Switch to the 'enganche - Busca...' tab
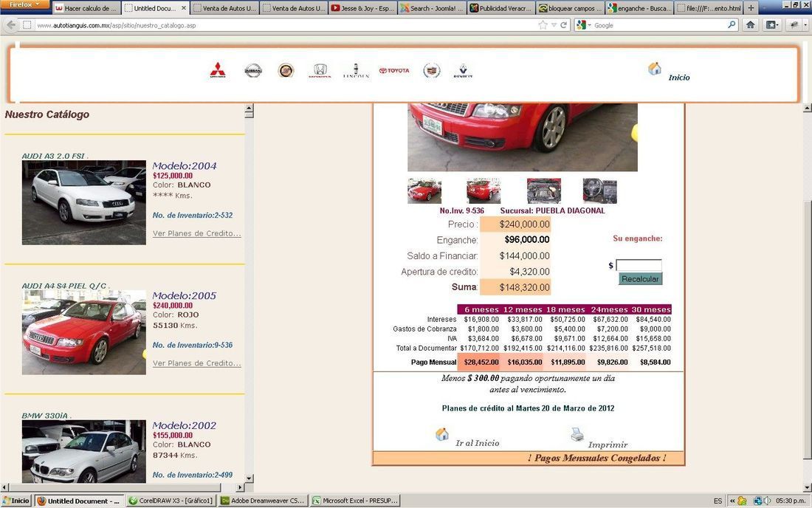Screen dimensions: 812x508 [640, 8]
